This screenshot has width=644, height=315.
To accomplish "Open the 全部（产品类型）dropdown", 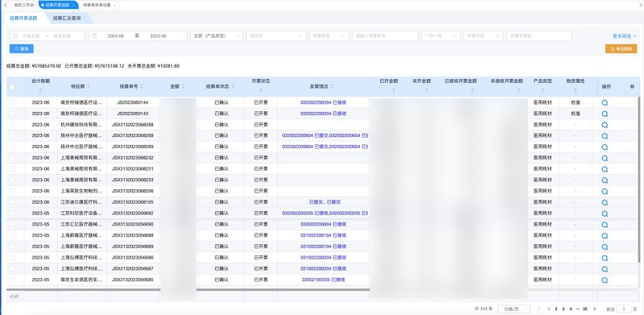I will pyautogui.click(x=217, y=36).
